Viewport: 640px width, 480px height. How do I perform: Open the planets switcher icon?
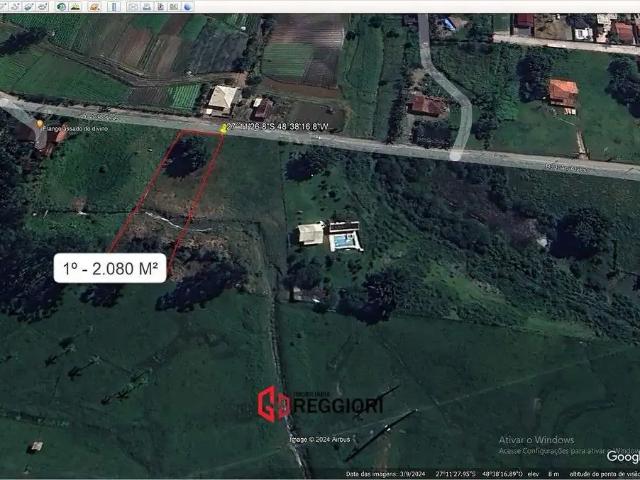pyautogui.click(x=94, y=6)
